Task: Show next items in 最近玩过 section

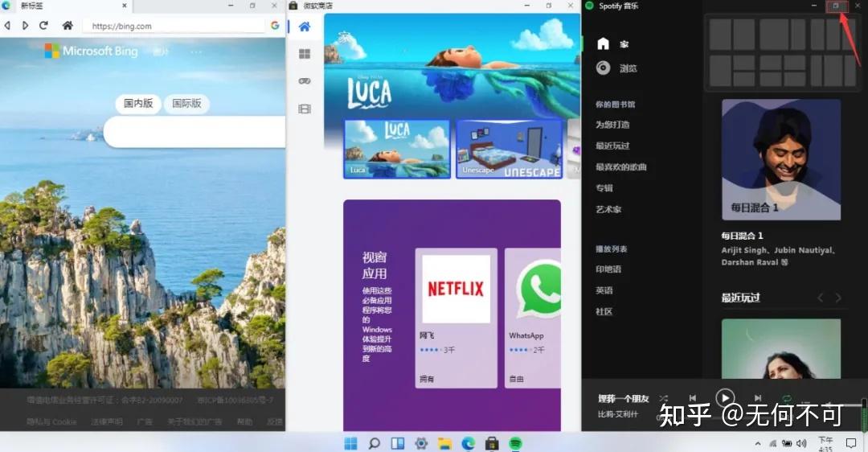Action: pyautogui.click(x=838, y=298)
